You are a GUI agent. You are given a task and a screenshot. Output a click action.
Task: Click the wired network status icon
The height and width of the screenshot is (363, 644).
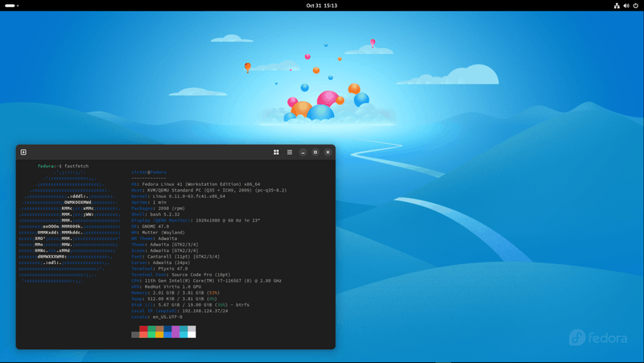click(617, 6)
